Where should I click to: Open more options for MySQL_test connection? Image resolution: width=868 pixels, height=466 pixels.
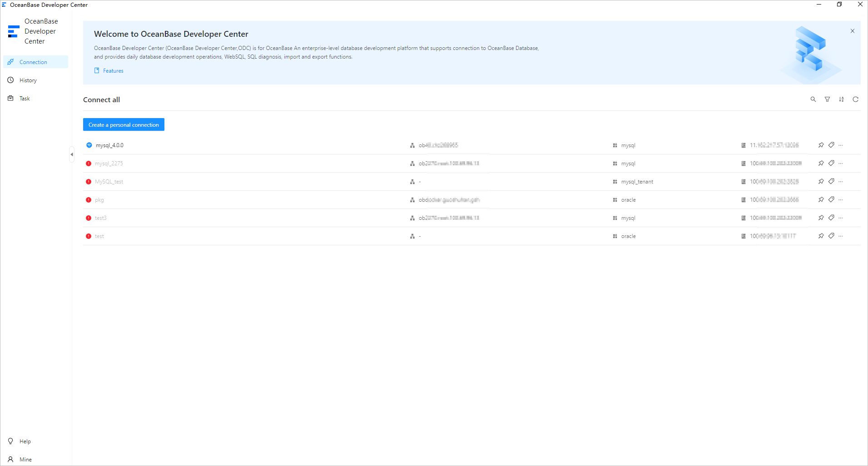pyautogui.click(x=841, y=182)
